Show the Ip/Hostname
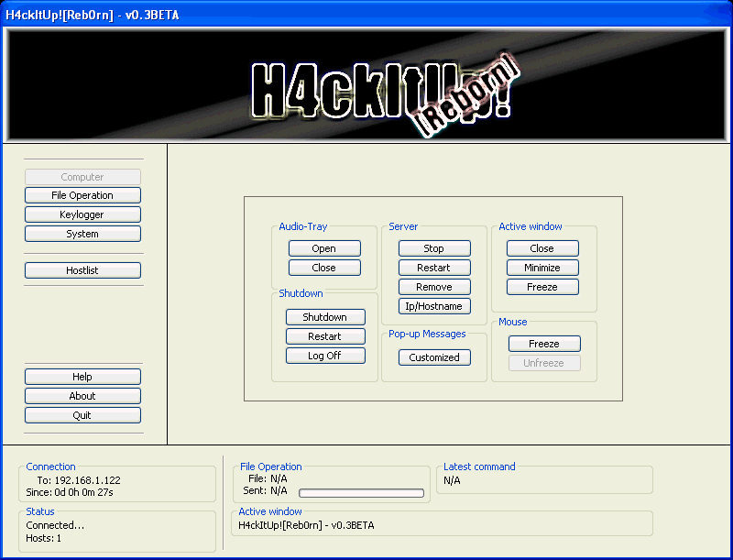This screenshot has height=560, width=733. click(x=433, y=305)
